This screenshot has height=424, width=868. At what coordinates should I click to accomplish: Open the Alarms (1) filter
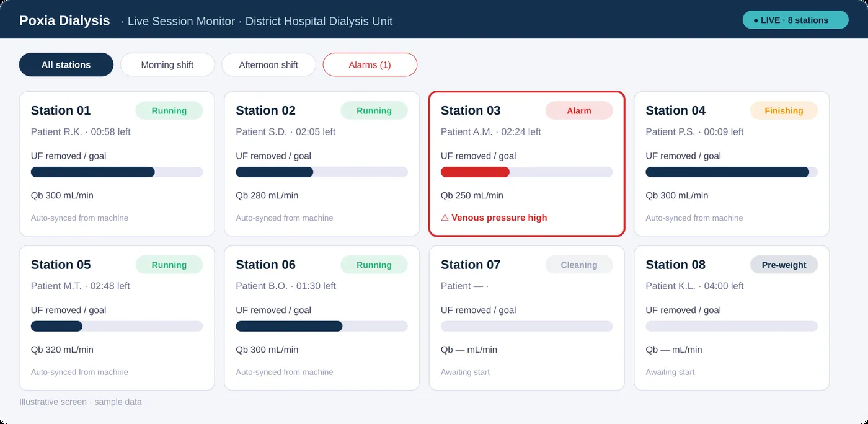pyautogui.click(x=370, y=64)
